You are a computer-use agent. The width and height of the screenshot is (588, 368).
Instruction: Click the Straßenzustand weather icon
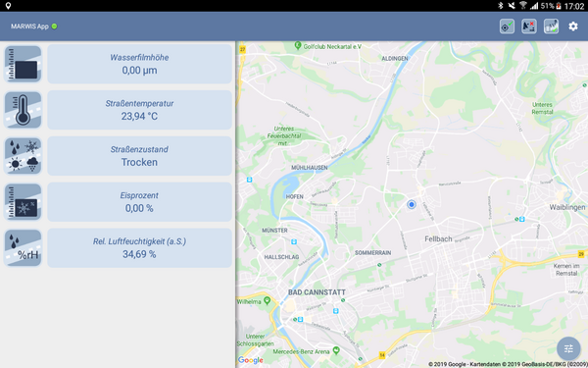(23, 156)
